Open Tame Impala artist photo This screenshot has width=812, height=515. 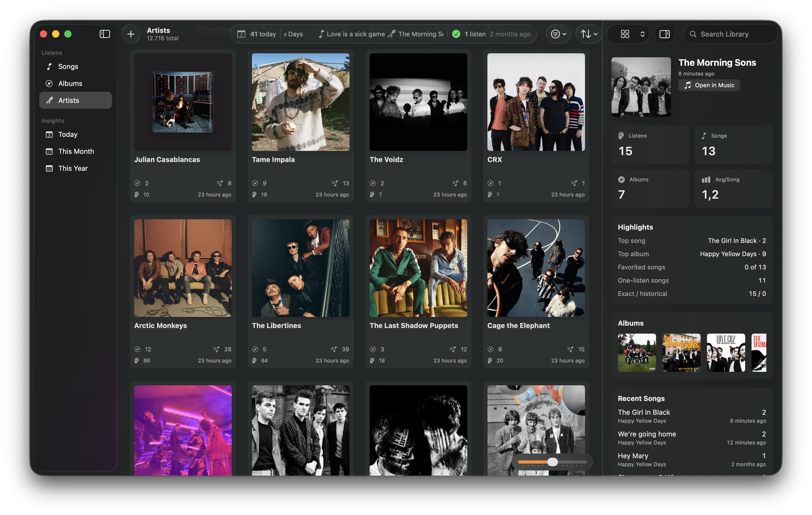pyautogui.click(x=300, y=102)
